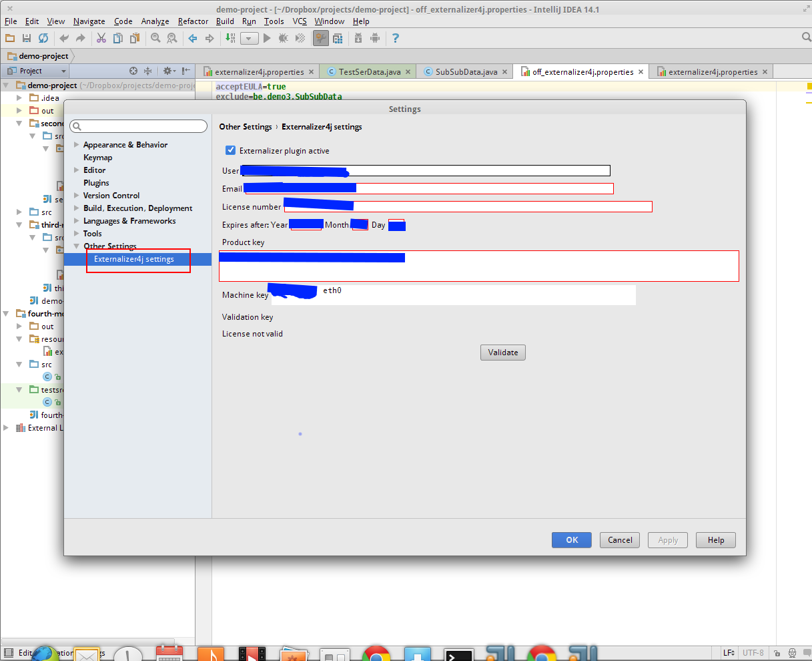Click the Paste clipboard icon

pos(135,38)
